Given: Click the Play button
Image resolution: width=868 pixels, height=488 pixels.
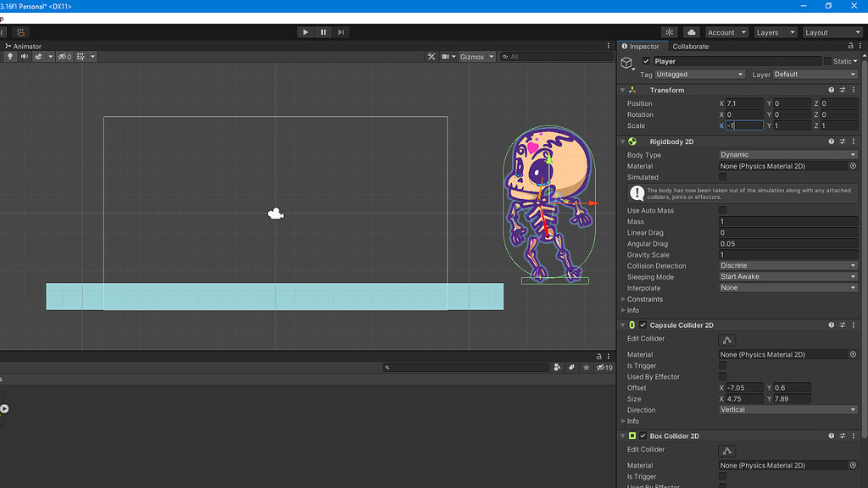Looking at the screenshot, I should coord(305,31).
